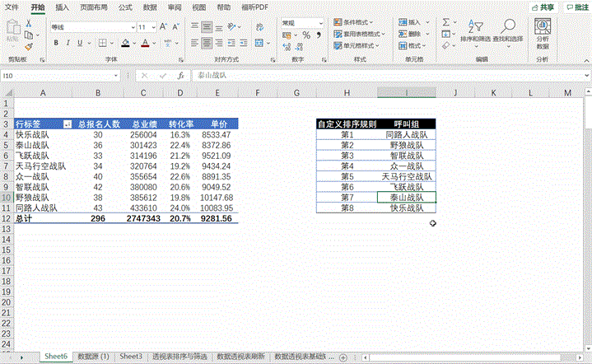The image size is (592, 364).
Task: Toggle center horizontal alignment
Action: click(x=207, y=42)
